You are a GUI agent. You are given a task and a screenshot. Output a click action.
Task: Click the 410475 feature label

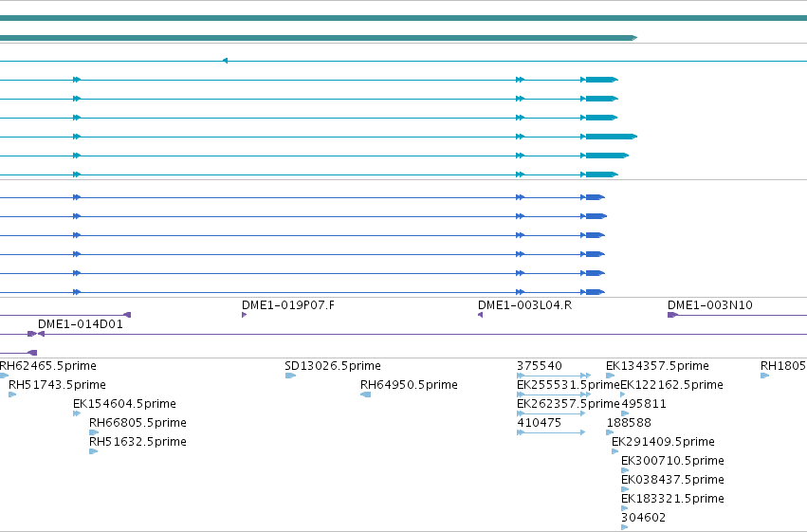click(x=539, y=423)
